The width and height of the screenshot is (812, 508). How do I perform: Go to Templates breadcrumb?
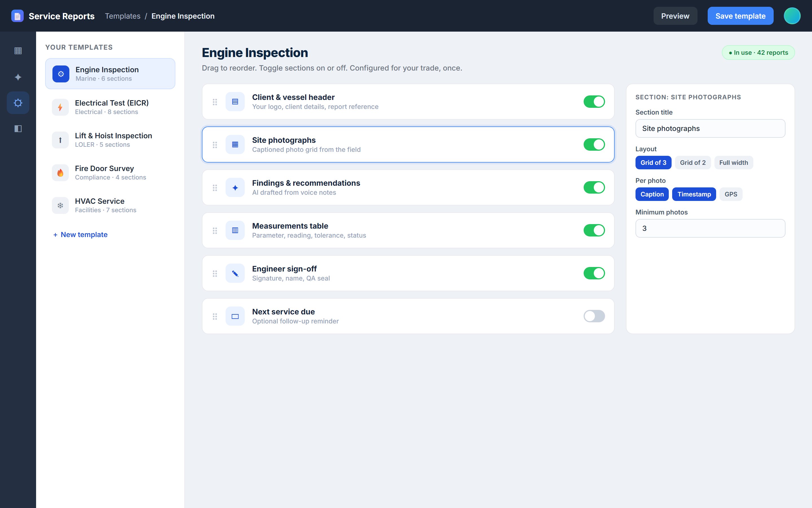(x=122, y=16)
